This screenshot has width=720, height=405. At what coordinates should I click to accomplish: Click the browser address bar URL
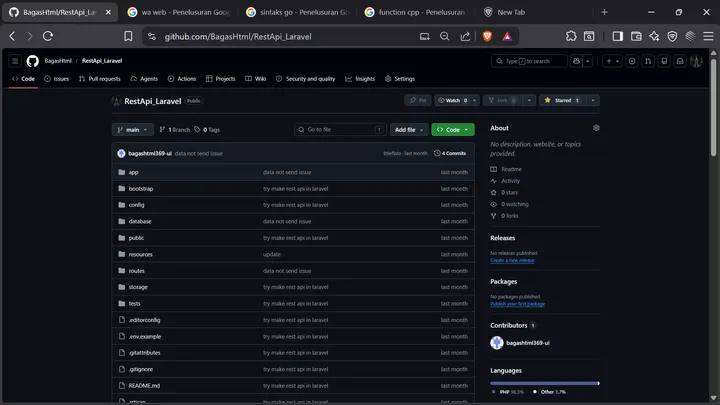pos(238,37)
